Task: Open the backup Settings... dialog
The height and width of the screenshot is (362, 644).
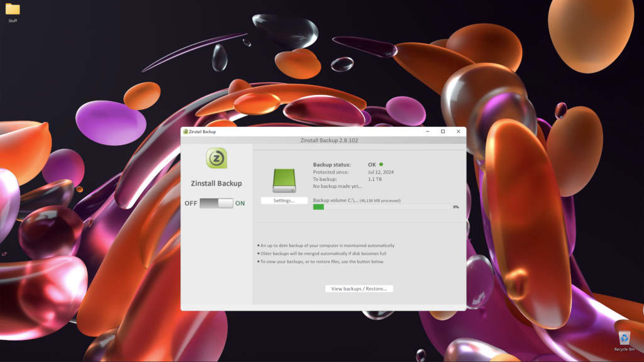Action: click(x=284, y=200)
